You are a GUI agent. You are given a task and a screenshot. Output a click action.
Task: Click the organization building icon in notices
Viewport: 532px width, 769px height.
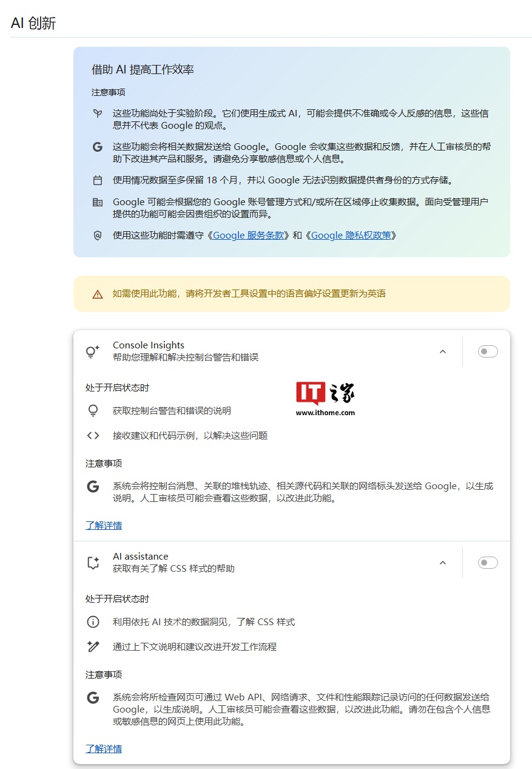(98, 202)
